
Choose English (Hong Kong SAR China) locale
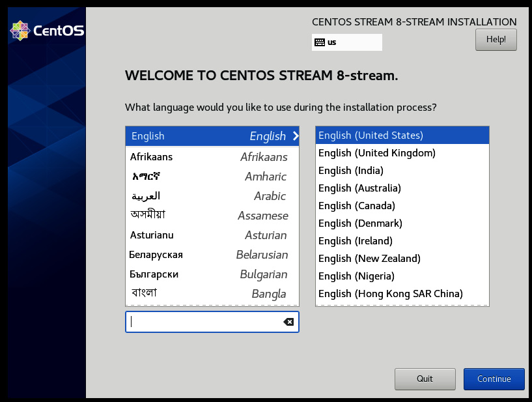tap(402, 294)
